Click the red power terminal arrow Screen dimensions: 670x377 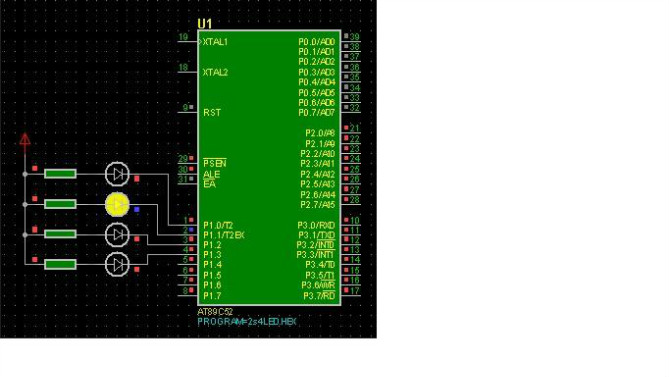[25, 141]
